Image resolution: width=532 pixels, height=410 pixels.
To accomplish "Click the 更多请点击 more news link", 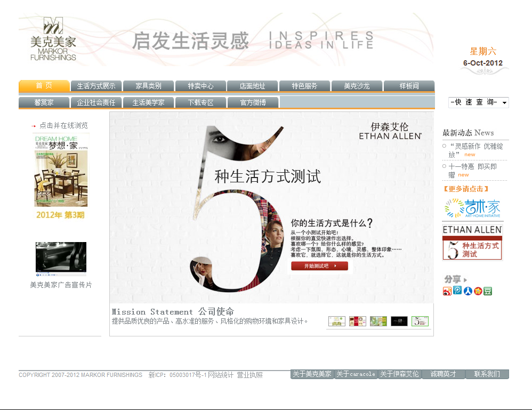I will tap(466, 189).
